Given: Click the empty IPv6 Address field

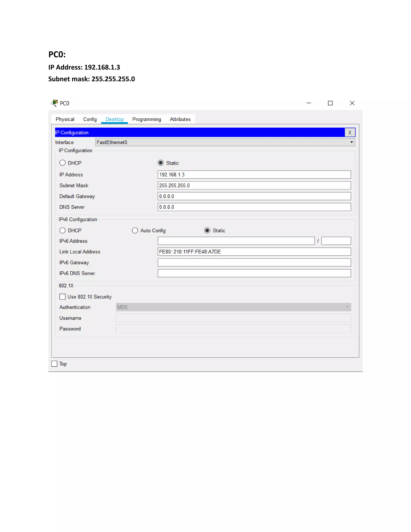Looking at the screenshot, I should [236, 241].
